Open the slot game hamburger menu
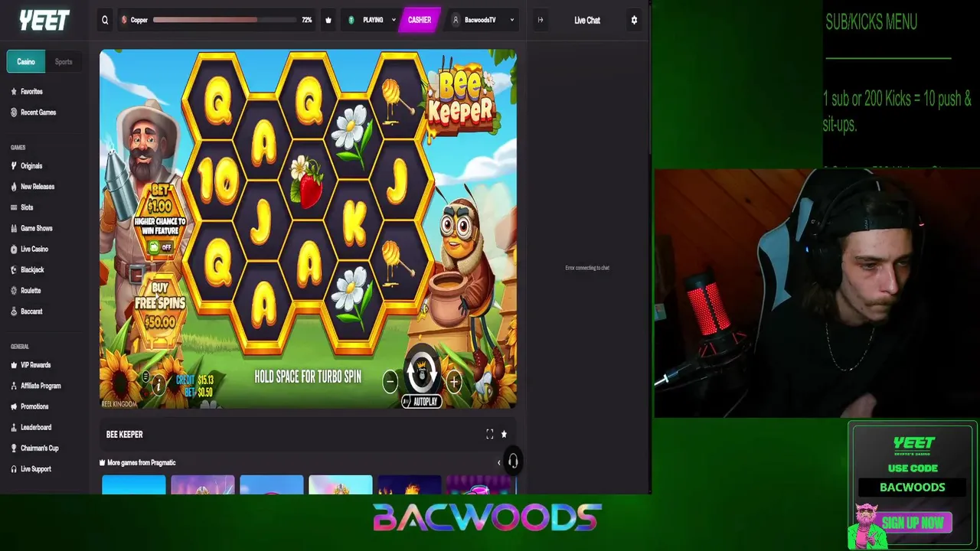This screenshot has height=551, width=980. coord(145,377)
